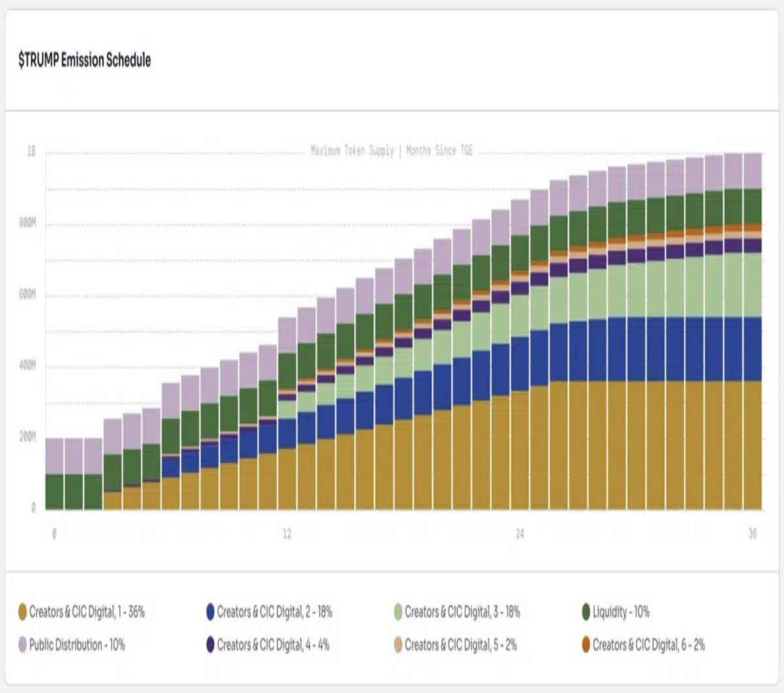Click the blue Creators & CIC Digital 2 legend dot
The image size is (784, 693).
pyautogui.click(x=210, y=613)
